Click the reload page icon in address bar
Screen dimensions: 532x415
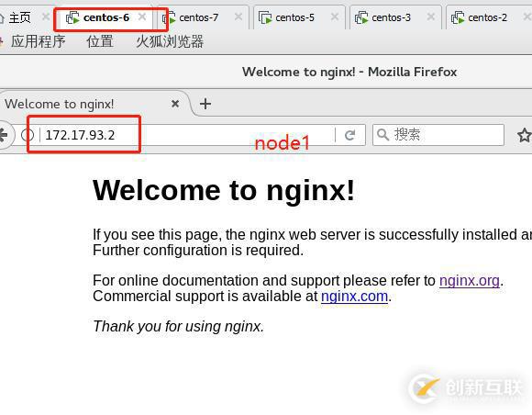click(x=350, y=135)
